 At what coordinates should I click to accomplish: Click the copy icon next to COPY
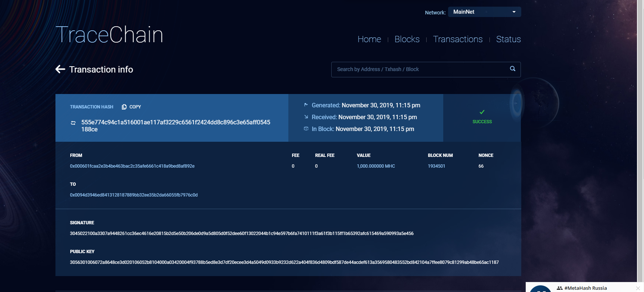click(x=124, y=107)
